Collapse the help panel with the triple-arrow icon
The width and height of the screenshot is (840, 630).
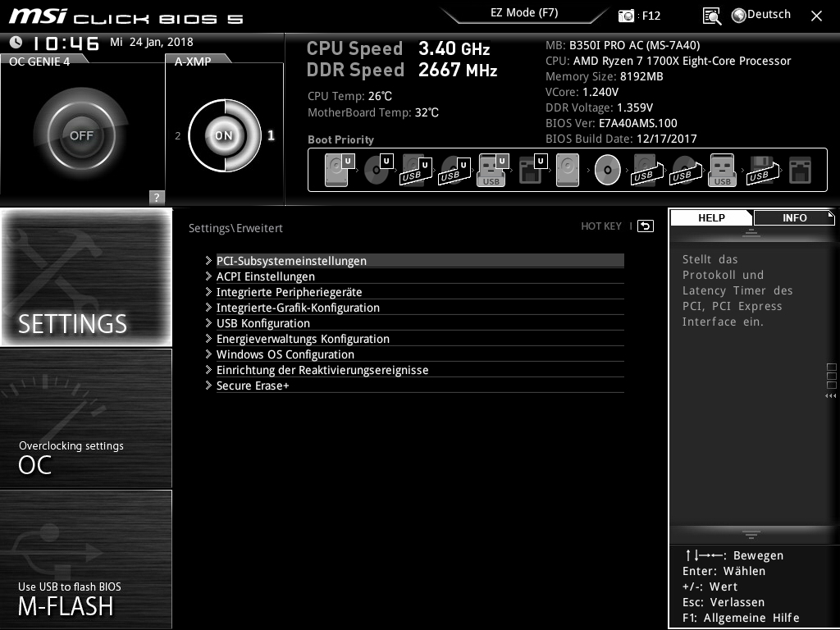[830, 396]
